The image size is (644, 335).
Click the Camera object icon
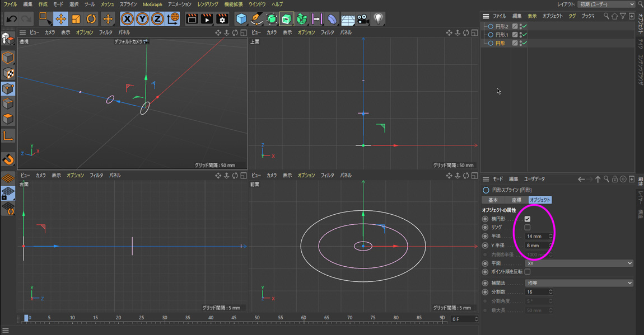[x=363, y=19]
